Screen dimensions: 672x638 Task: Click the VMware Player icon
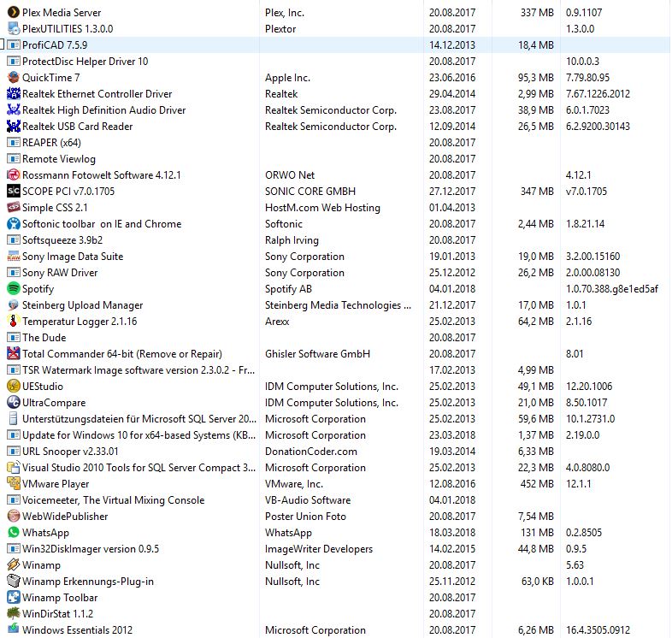click(14, 484)
